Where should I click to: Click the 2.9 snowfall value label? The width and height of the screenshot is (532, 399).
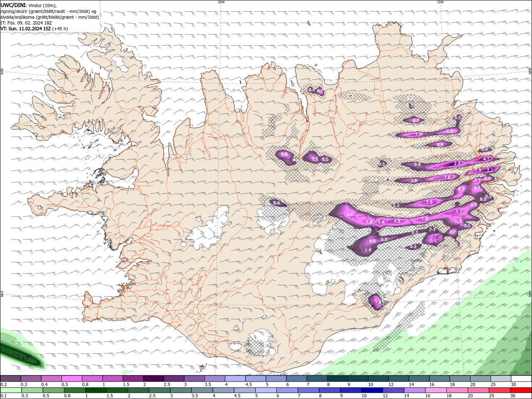[x=457, y=164]
